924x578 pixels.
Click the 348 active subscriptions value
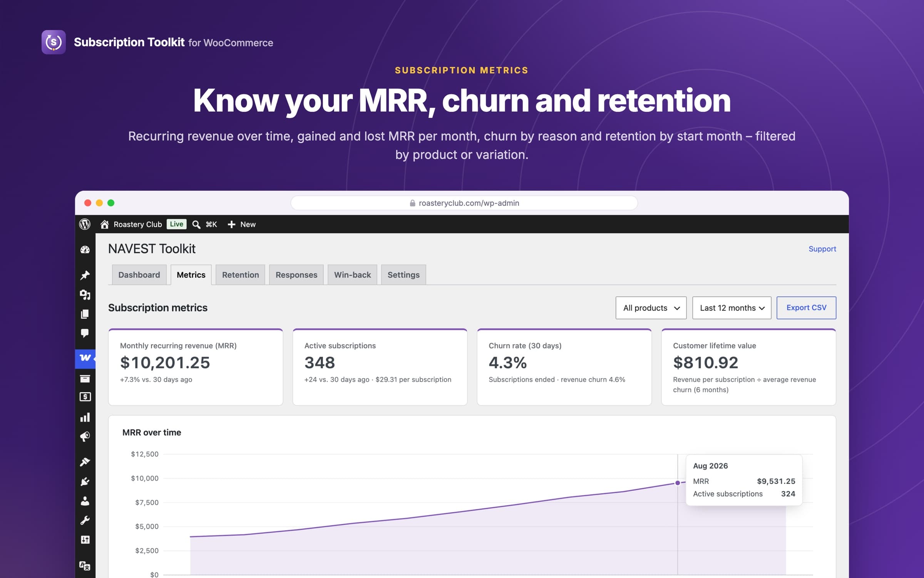coord(320,363)
